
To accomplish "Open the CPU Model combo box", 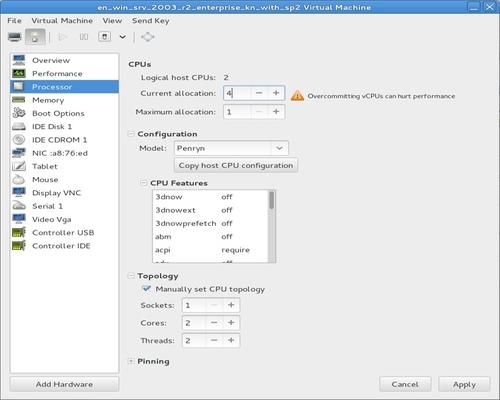I will (231, 148).
